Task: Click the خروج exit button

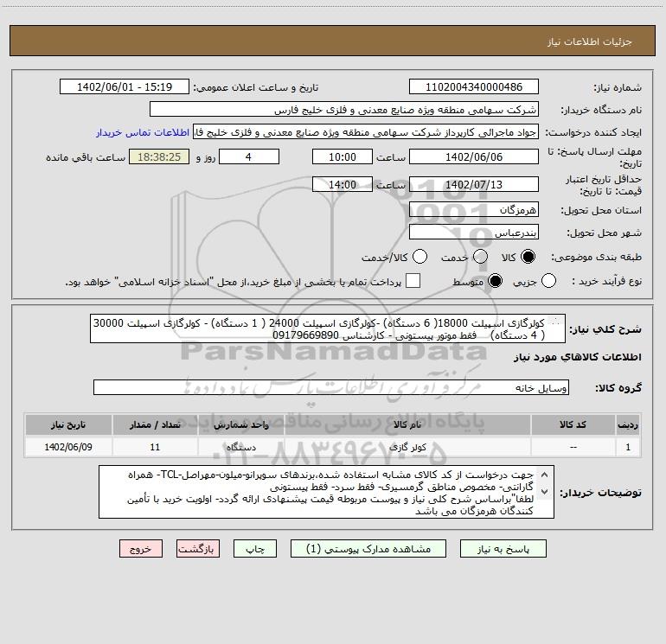Action: [141, 549]
